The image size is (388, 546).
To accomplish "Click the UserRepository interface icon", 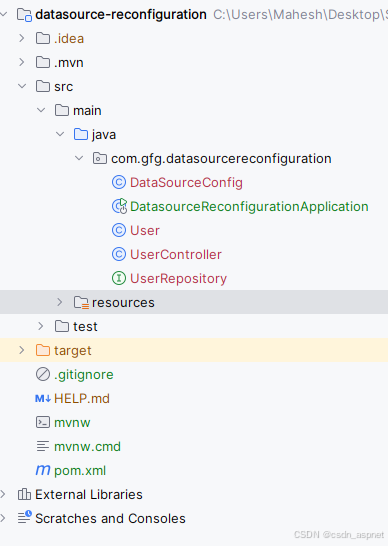I will tap(119, 279).
